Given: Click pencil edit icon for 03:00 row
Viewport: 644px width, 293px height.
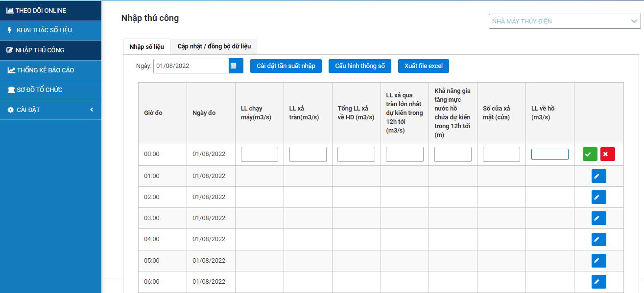Looking at the screenshot, I should point(598,218).
